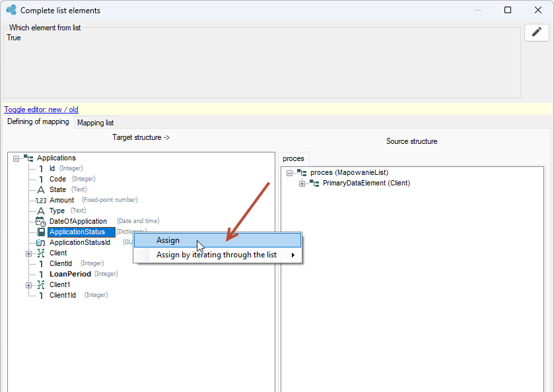554x392 pixels.
Task: Select the ApplicationStatus tree item
Action: pyautogui.click(x=81, y=232)
